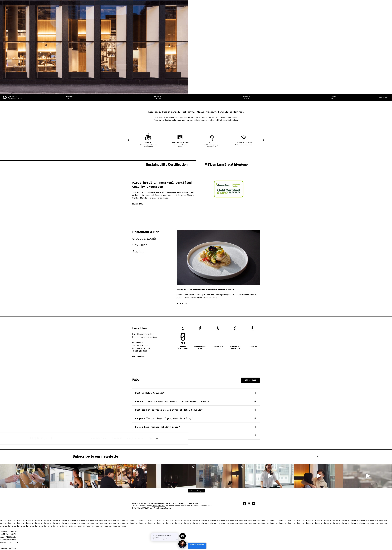Click the Velma virtual assistant avatar
392x550 pixels.
point(182,544)
